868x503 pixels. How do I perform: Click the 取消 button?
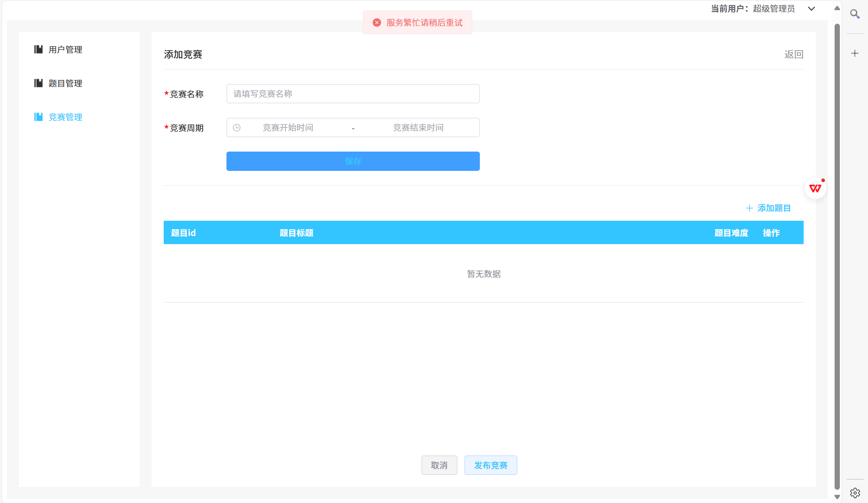click(439, 465)
